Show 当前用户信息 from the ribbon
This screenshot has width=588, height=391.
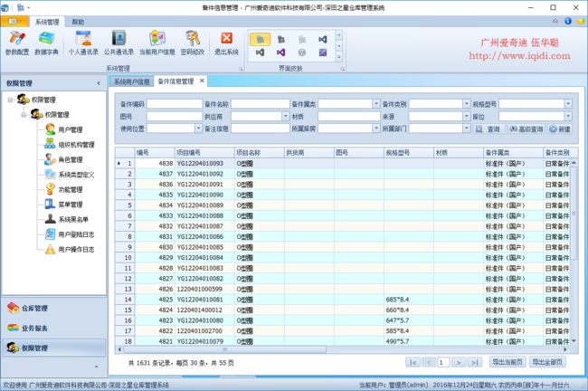coord(156,43)
